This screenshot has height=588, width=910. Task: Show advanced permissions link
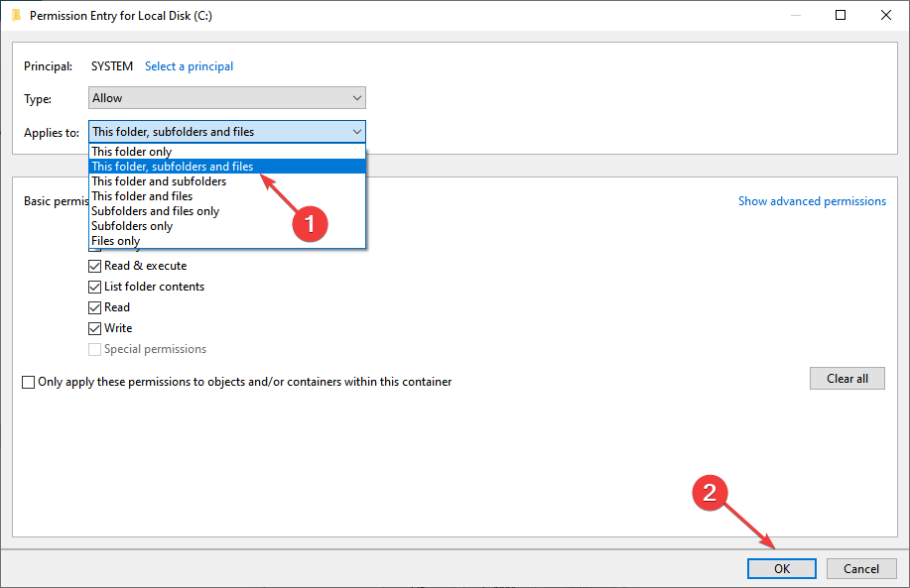pos(812,201)
